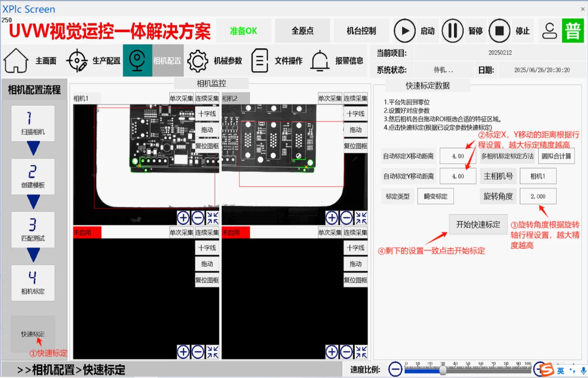Open the 生产配置 production settings page

click(x=93, y=61)
